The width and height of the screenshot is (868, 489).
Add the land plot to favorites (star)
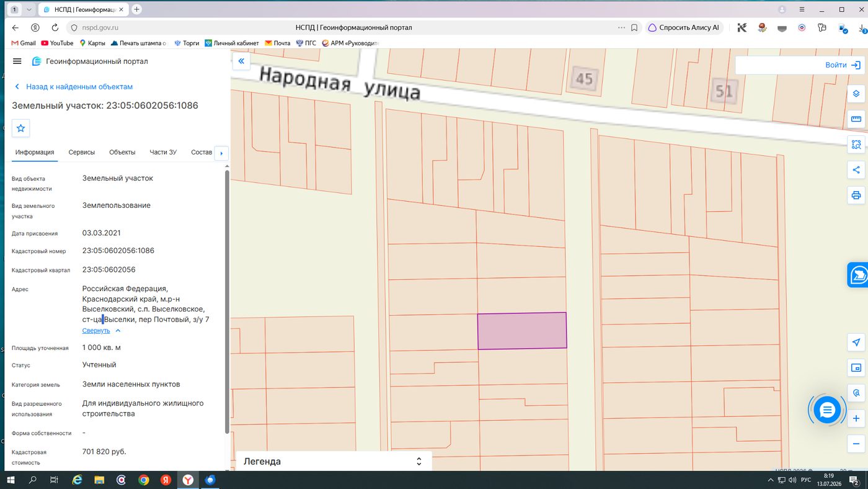(x=21, y=128)
